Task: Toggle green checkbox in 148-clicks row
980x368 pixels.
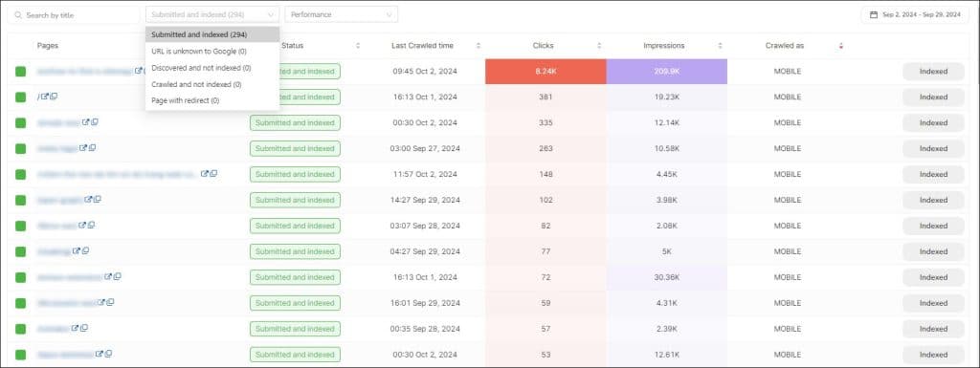Action: [x=21, y=174]
